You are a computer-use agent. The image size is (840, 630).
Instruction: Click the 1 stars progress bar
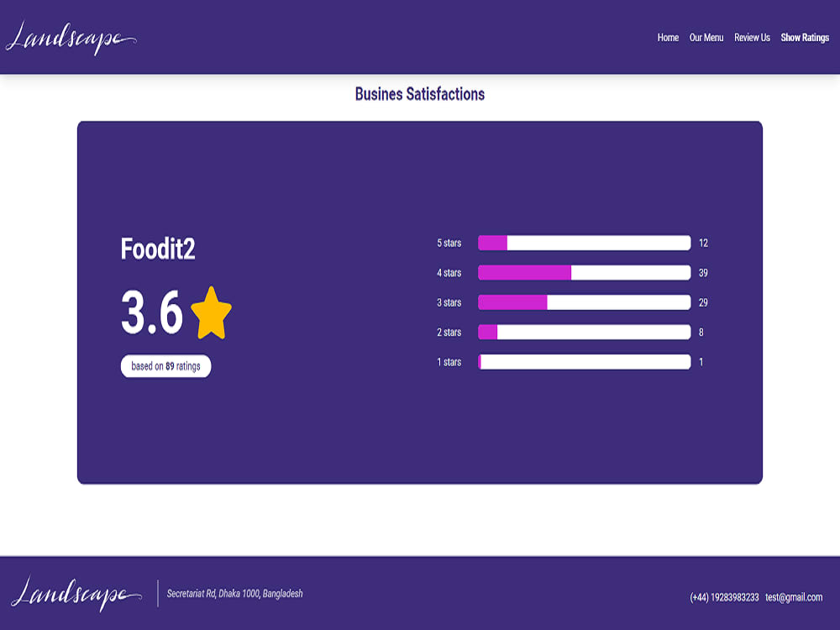tap(584, 361)
